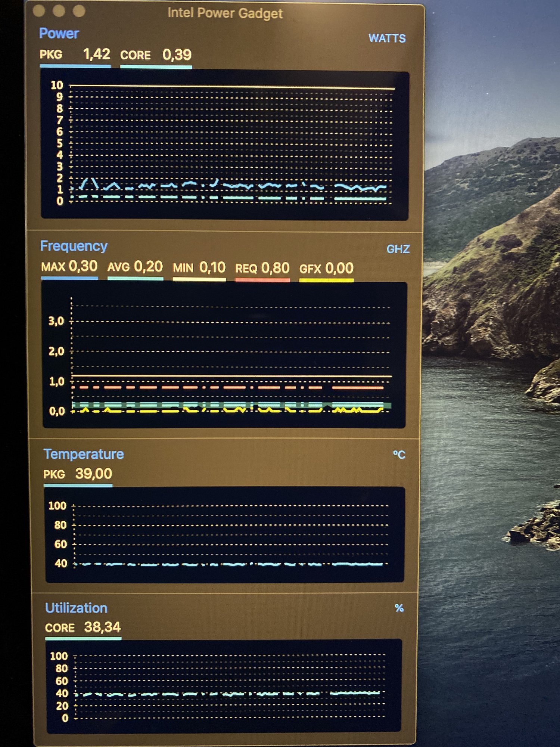Select the Utilization section heading
Screen dimensions: 560x747
coord(76,608)
